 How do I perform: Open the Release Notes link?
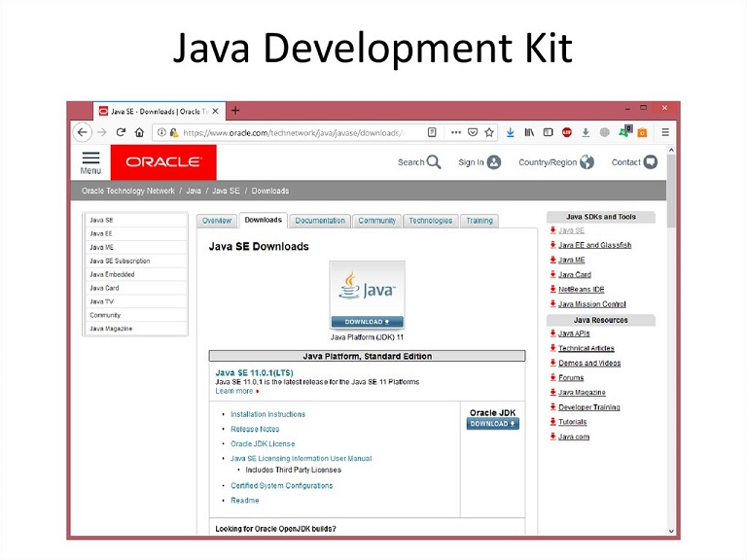(x=255, y=429)
